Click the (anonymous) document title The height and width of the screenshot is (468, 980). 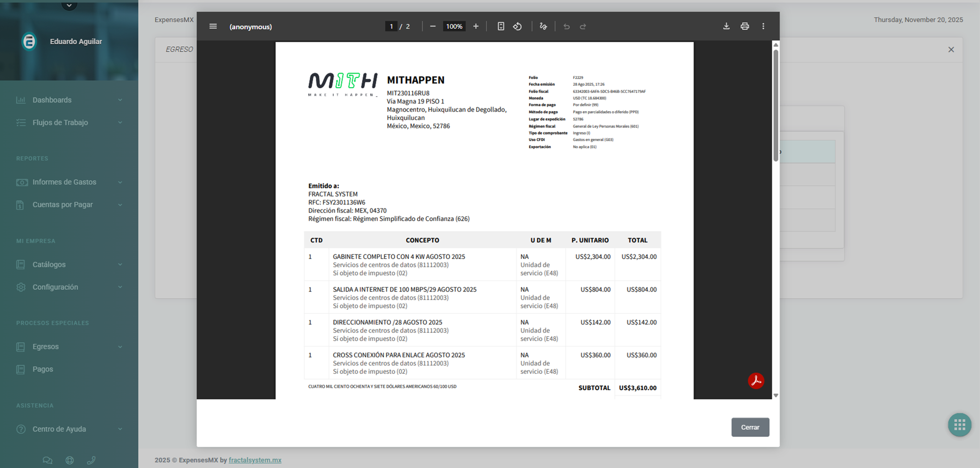[x=250, y=27]
